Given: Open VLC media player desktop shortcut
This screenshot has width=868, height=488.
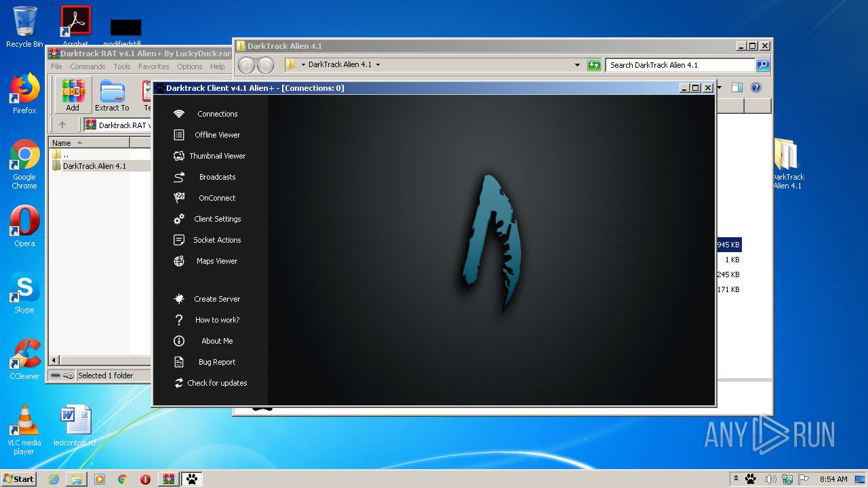Looking at the screenshot, I should coord(24,430).
